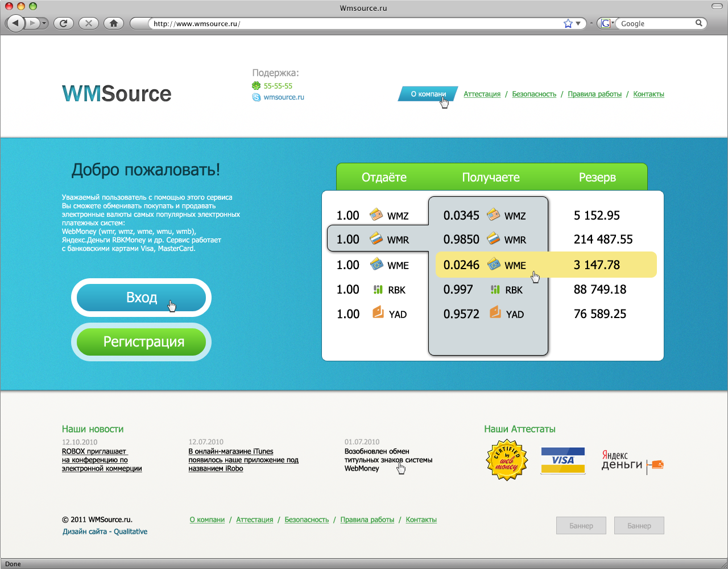Click the WMZ card icon in Отдаёте column
The image size is (728, 569).
point(375,215)
